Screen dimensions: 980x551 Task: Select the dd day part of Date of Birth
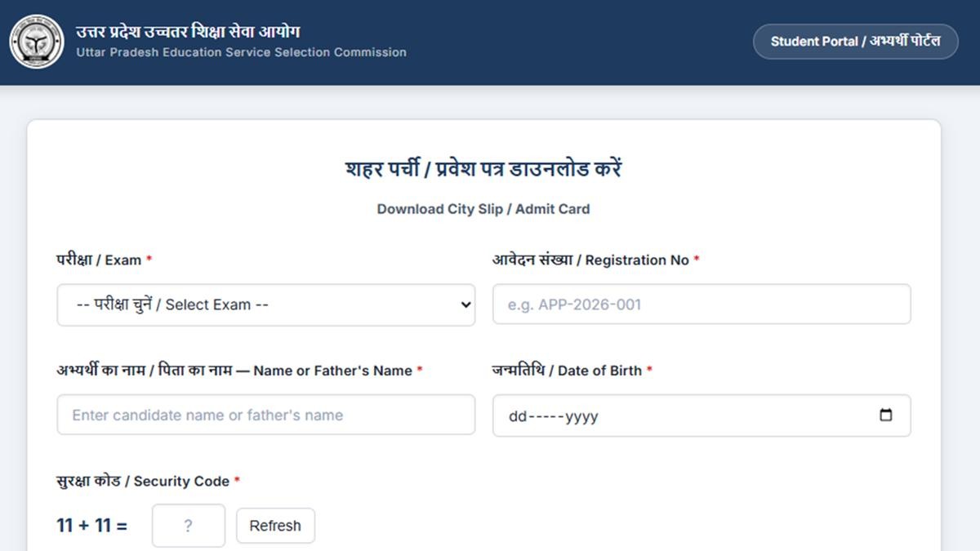click(518, 416)
